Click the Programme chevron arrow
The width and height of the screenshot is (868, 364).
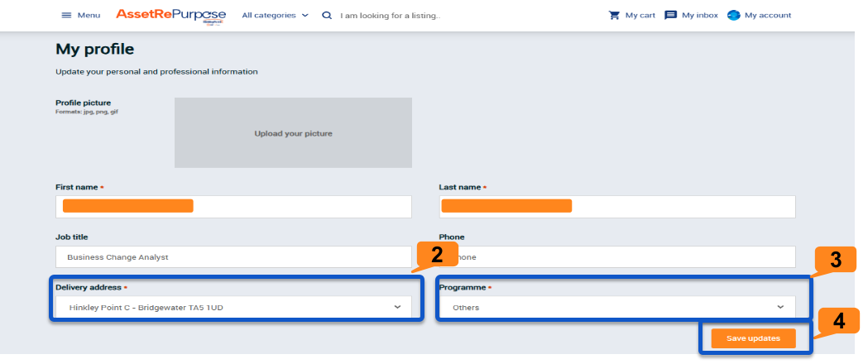780,307
